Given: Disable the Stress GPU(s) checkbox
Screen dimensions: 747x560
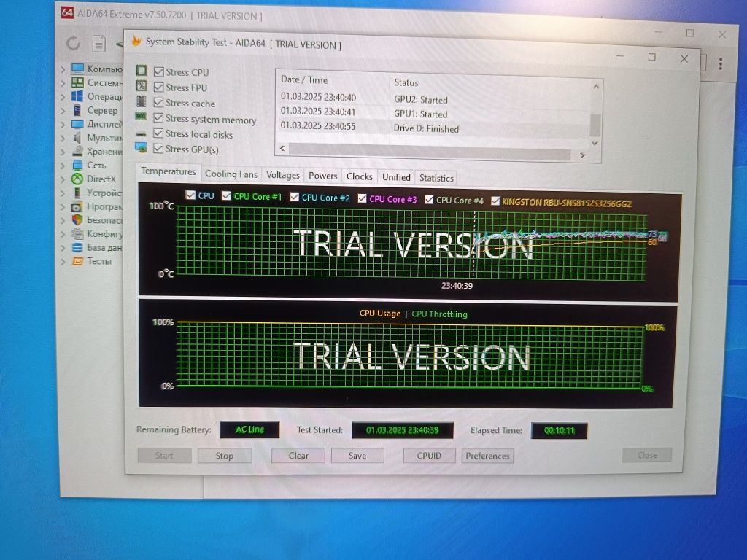Looking at the screenshot, I should click(158, 149).
